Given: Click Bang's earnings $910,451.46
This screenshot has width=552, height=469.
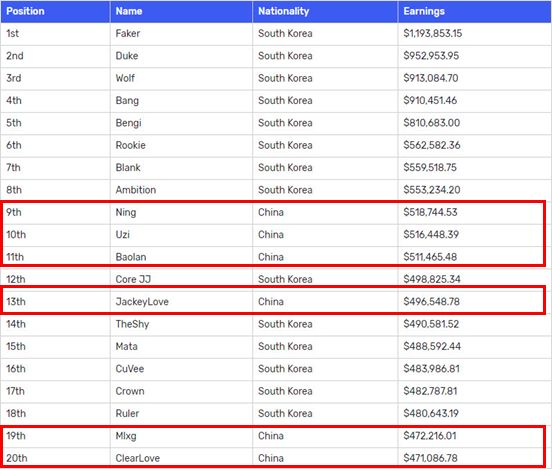Looking at the screenshot, I should pos(430,100).
